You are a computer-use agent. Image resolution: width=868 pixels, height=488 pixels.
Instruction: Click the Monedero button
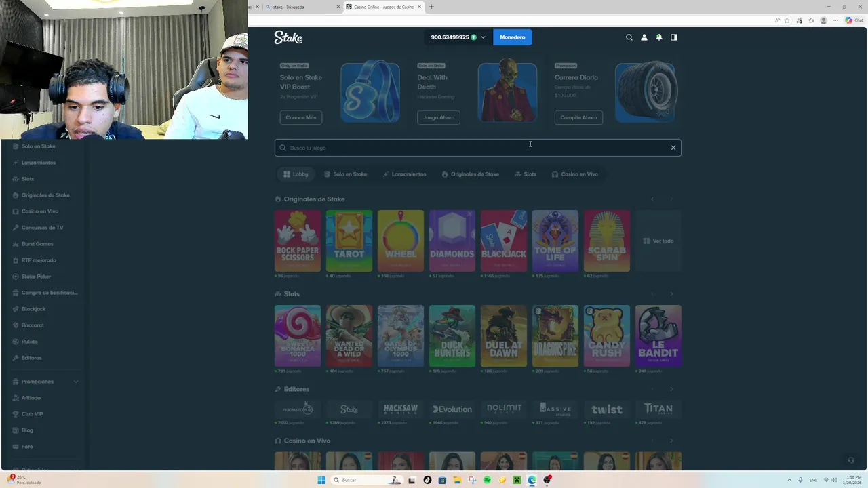point(513,37)
